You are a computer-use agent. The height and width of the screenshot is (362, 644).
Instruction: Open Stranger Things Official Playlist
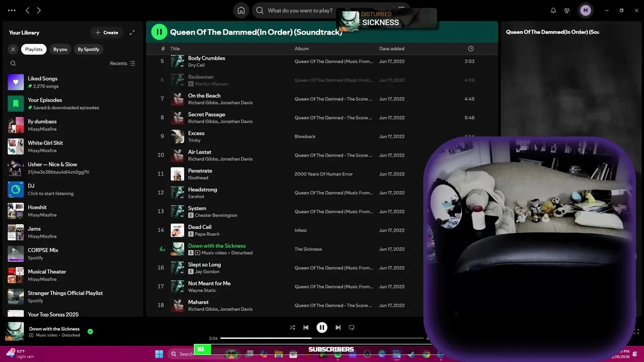coord(73,297)
